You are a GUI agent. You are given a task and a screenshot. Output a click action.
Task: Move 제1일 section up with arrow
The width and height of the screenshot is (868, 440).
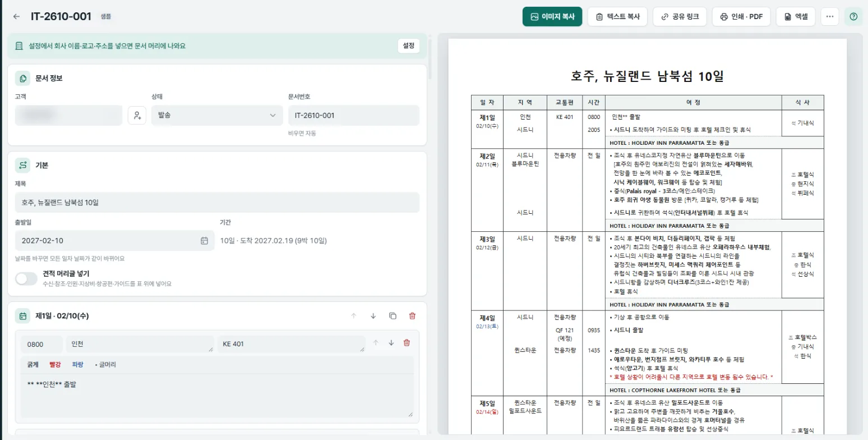[x=353, y=316]
